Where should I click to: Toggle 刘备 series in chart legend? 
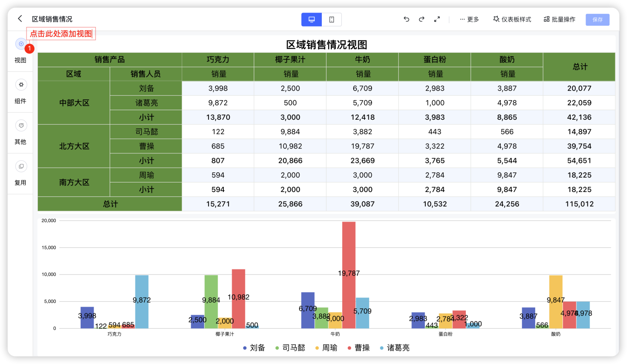(254, 348)
